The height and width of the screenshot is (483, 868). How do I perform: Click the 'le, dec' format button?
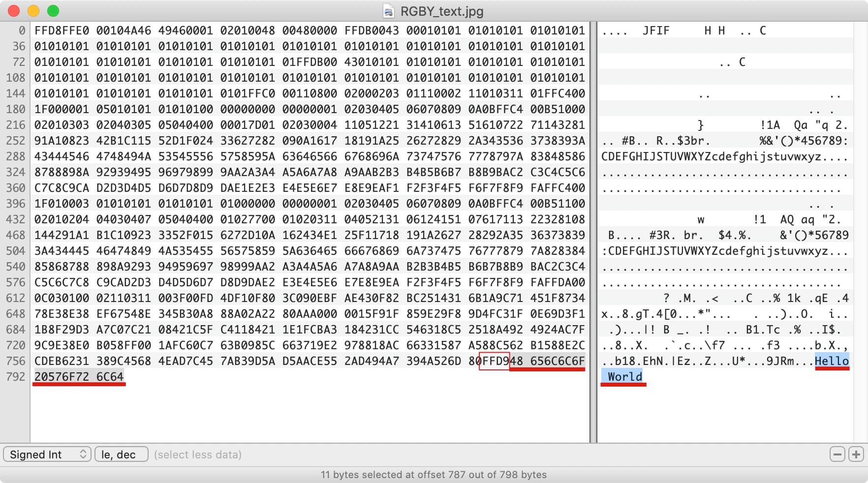[x=121, y=454]
